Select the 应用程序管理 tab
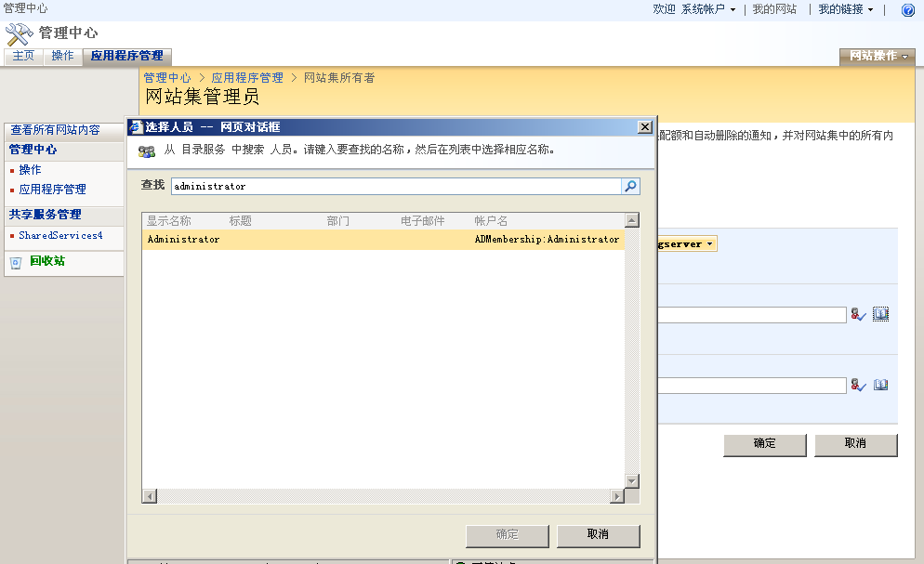The image size is (924, 564). 126,56
